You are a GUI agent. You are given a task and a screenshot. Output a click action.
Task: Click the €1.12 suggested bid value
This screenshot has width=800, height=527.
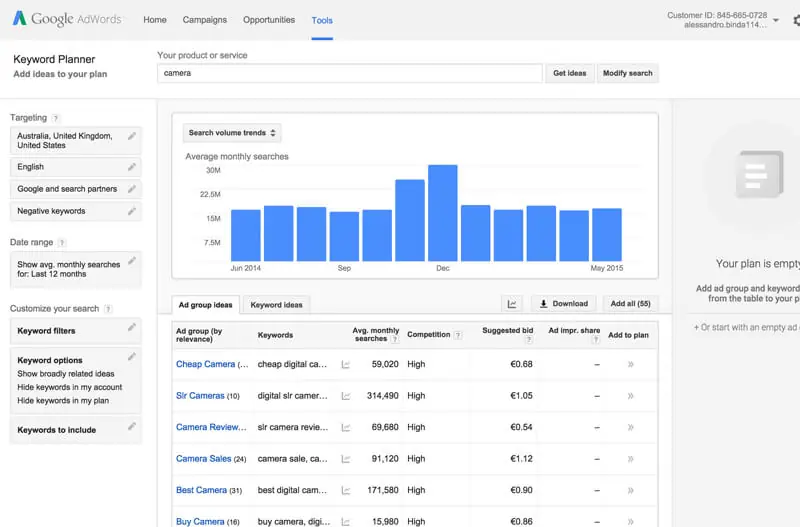pyautogui.click(x=521, y=459)
